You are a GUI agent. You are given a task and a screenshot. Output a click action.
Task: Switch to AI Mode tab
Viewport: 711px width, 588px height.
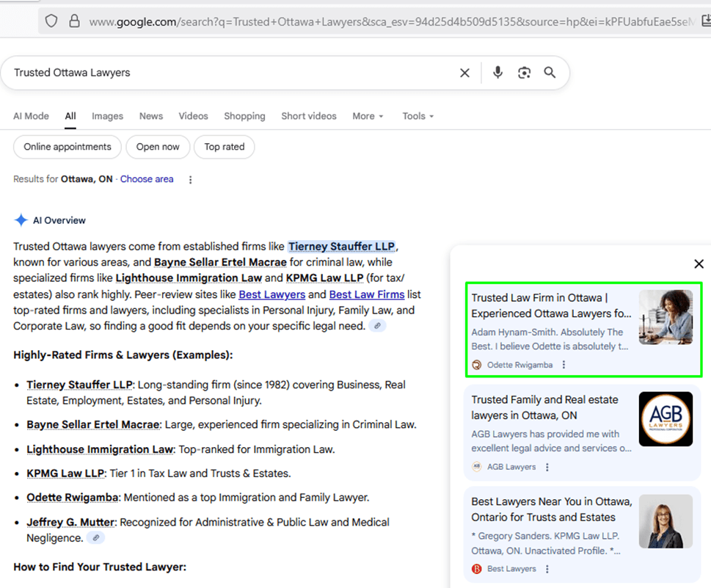pos(31,116)
